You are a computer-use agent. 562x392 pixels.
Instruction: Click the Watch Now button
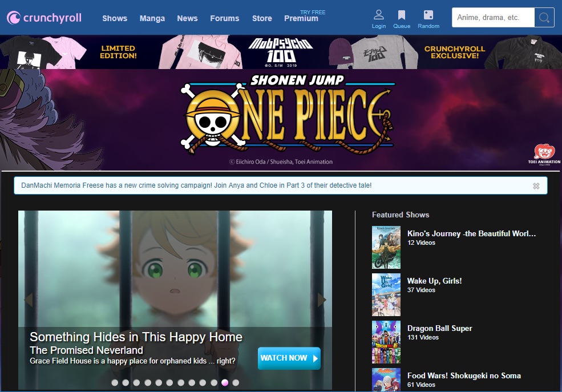pyautogui.click(x=289, y=358)
